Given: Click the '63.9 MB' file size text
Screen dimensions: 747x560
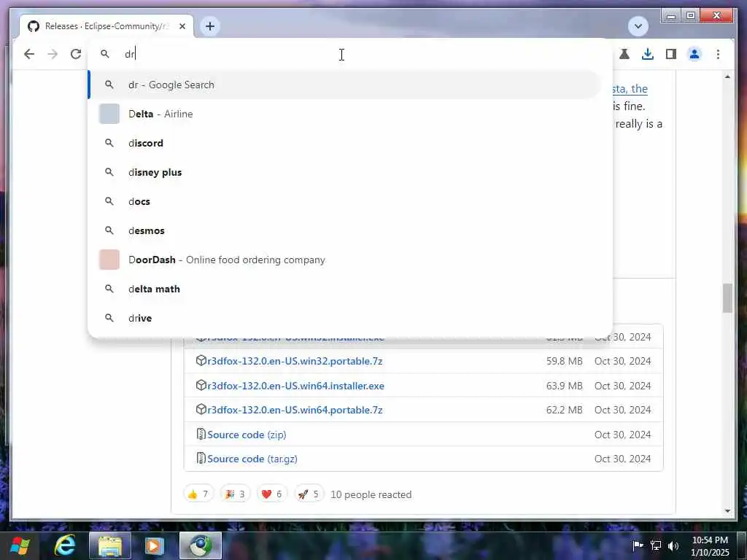Looking at the screenshot, I should click(x=565, y=386).
